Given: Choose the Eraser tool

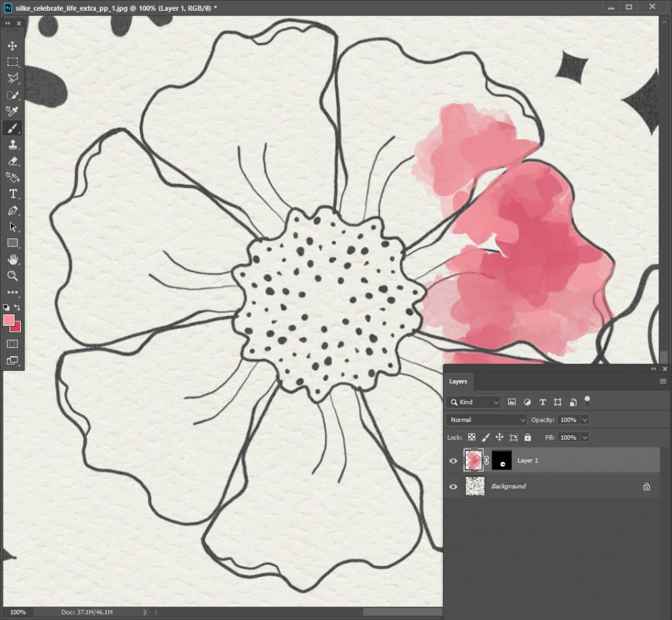Looking at the screenshot, I should (x=12, y=161).
